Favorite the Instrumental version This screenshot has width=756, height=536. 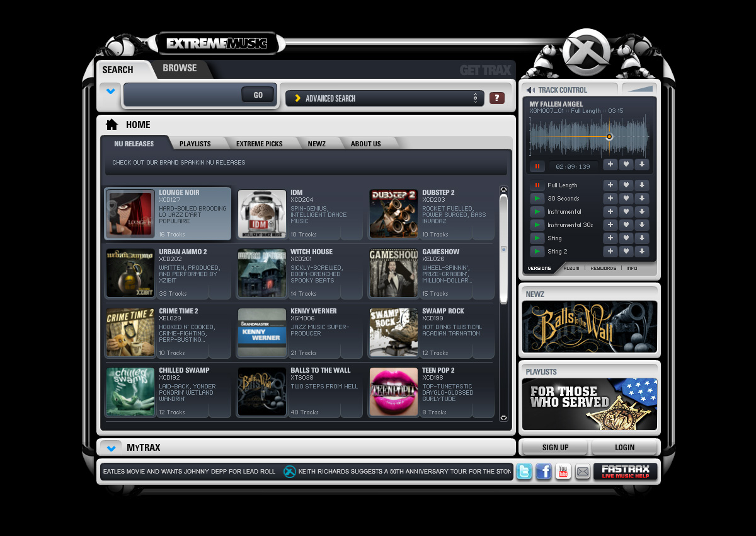(626, 212)
